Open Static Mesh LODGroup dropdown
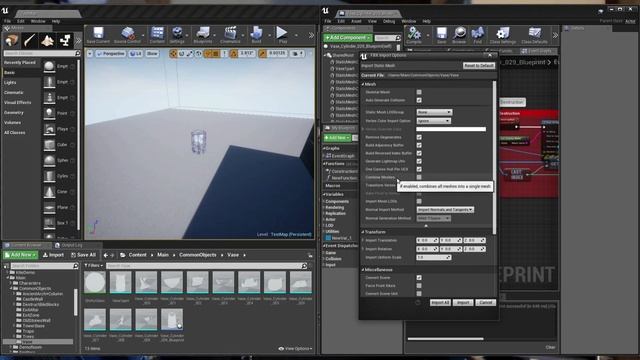This screenshot has height=360, width=640. pyautogui.click(x=434, y=112)
